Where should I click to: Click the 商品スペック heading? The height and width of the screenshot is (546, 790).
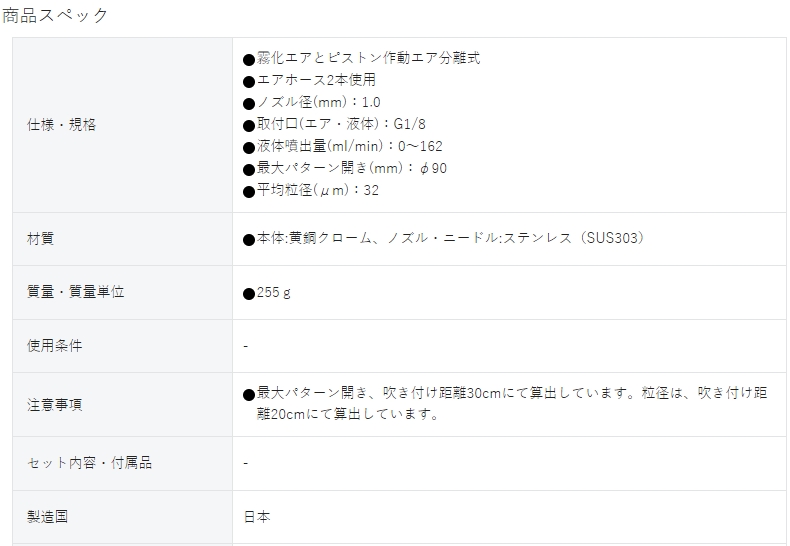pyautogui.click(x=55, y=16)
